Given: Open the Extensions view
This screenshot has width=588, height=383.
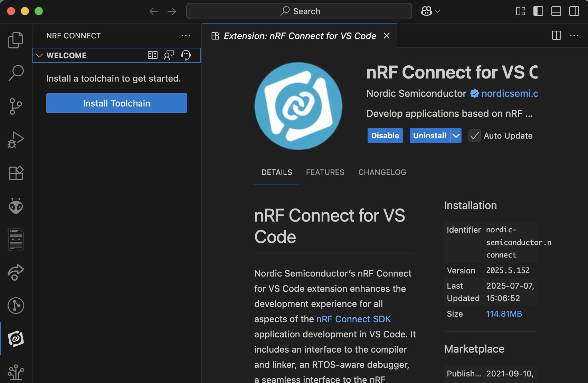Looking at the screenshot, I should [16, 173].
